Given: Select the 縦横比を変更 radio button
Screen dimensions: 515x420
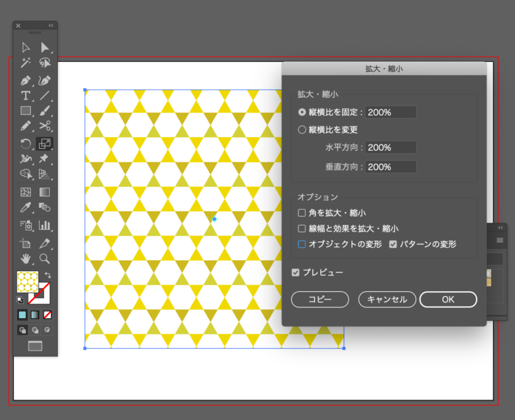Looking at the screenshot, I should tap(302, 130).
